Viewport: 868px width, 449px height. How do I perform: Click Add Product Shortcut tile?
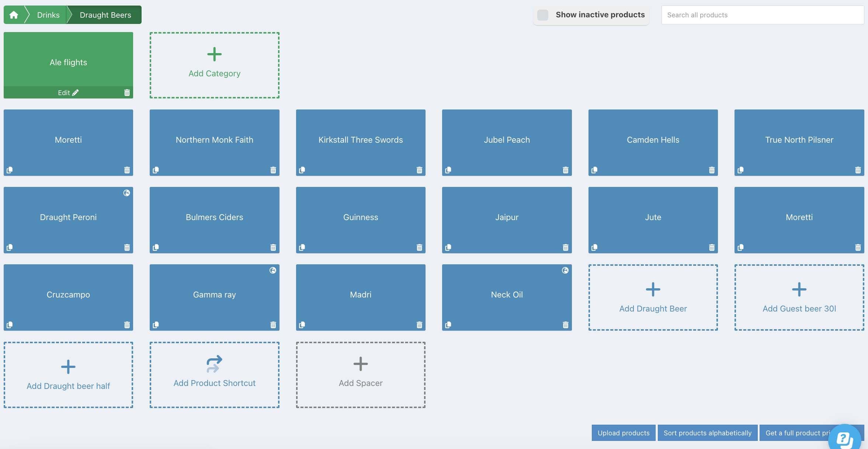coord(214,375)
